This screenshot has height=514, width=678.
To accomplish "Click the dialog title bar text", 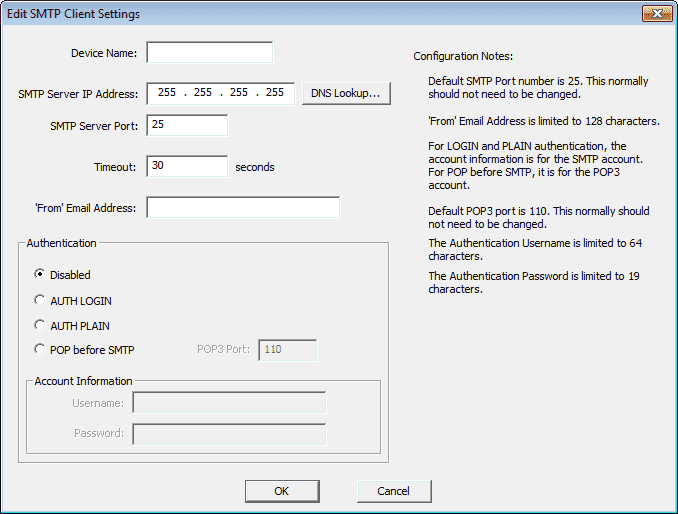I will click(x=73, y=14).
